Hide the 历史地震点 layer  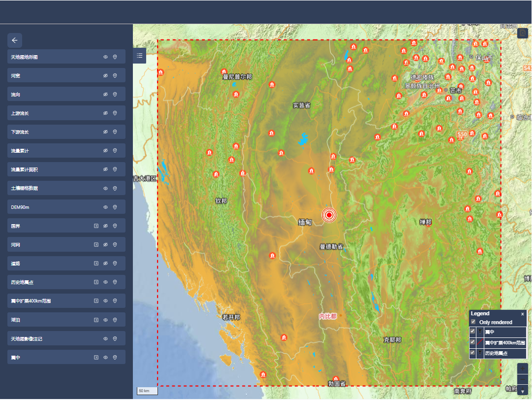click(105, 282)
